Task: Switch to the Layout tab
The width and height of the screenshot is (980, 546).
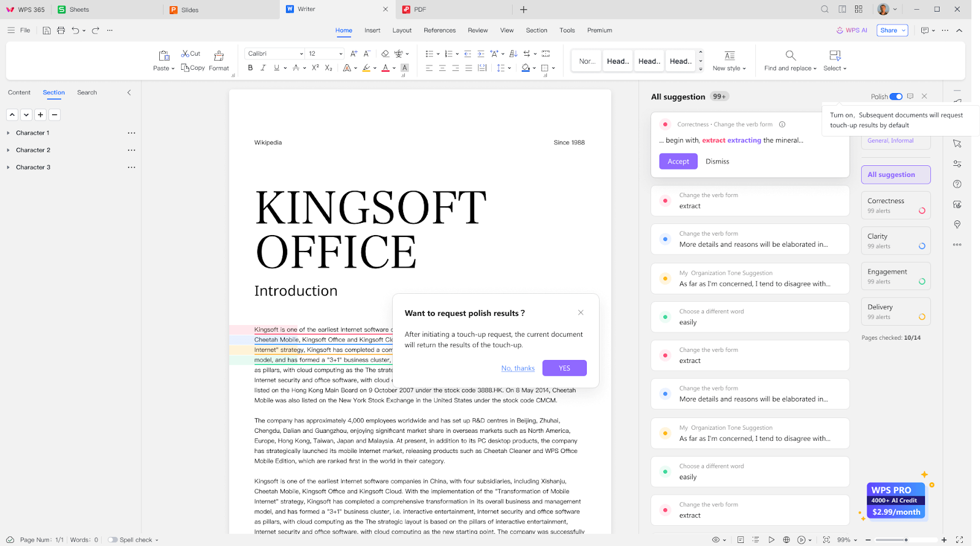Action: click(x=402, y=31)
